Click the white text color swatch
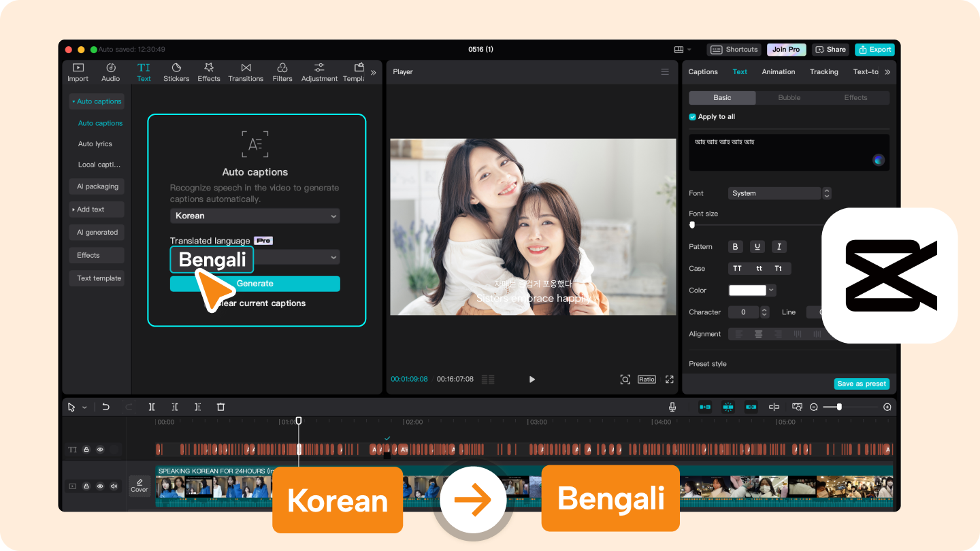The image size is (980, 551). click(x=748, y=290)
